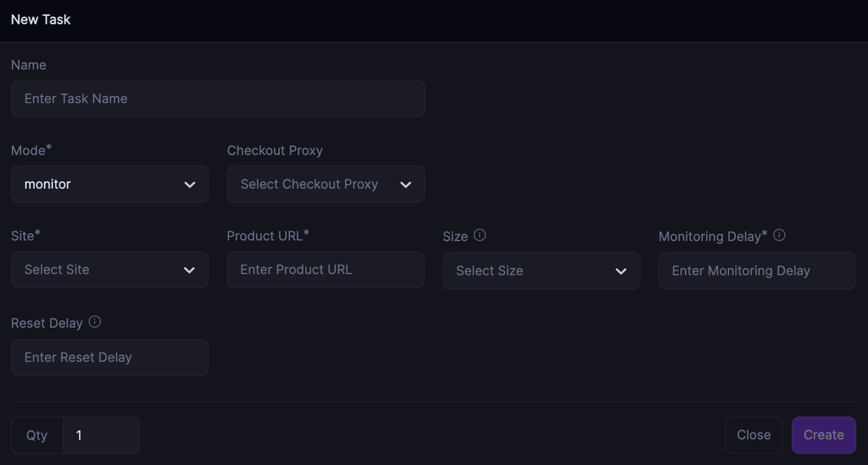Click into the Enter Product URL field
The image size is (868, 465).
pyautogui.click(x=325, y=270)
